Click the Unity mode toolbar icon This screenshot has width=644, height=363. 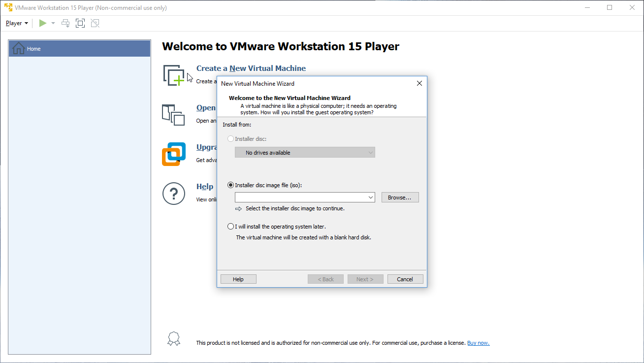(95, 23)
